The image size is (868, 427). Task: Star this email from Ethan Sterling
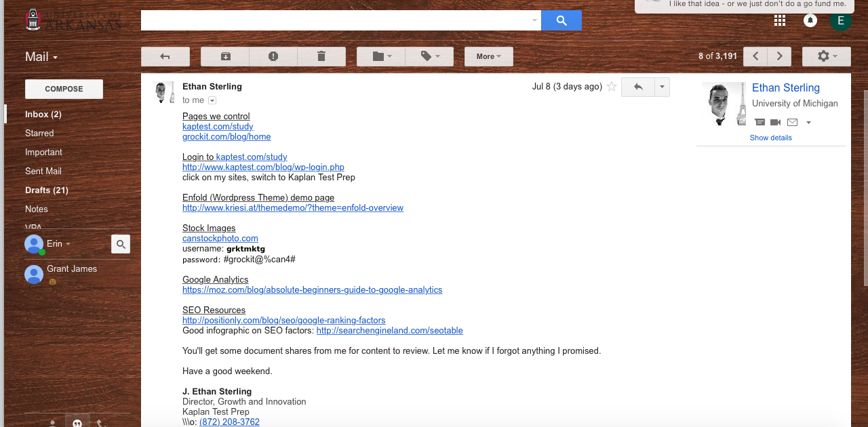click(x=612, y=87)
